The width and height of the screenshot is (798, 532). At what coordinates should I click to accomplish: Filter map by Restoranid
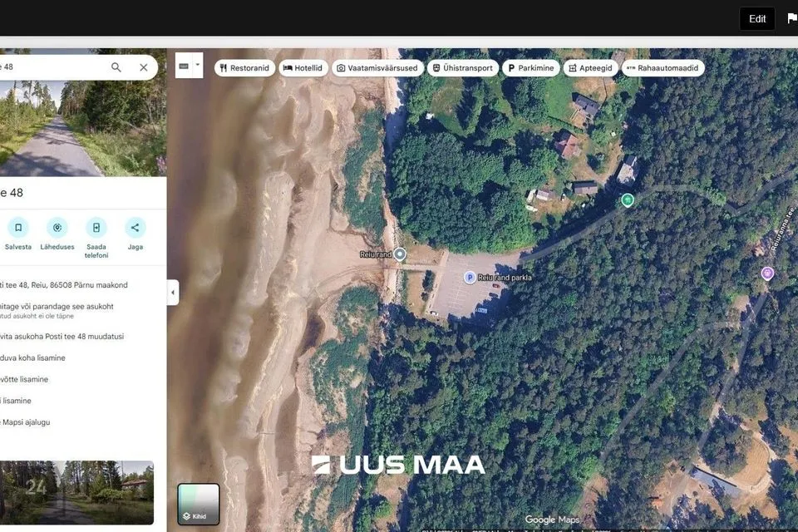point(244,67)
